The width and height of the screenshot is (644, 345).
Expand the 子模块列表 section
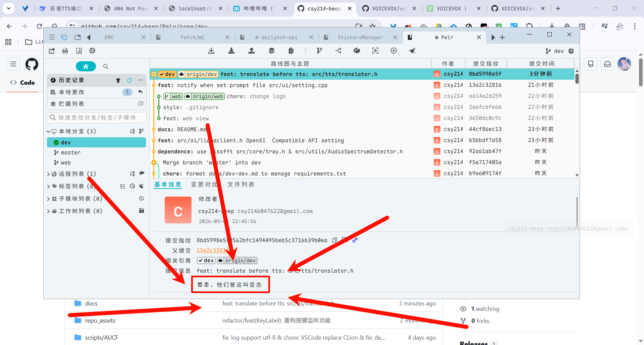tap(49, 199)
